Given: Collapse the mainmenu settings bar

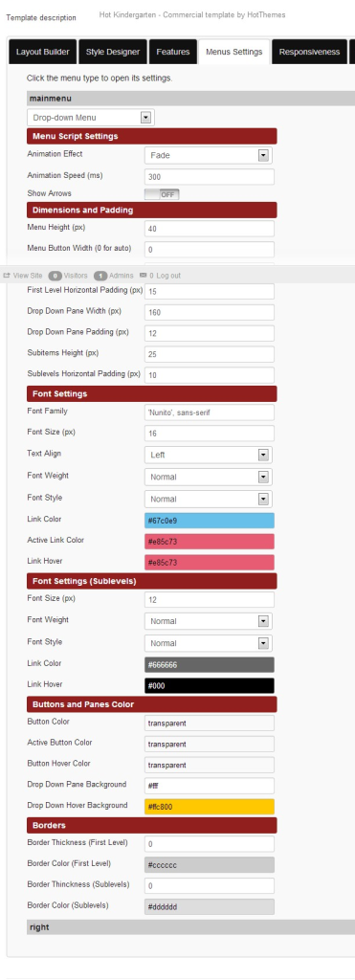Looking at the screenshot, I should point(190,99).
